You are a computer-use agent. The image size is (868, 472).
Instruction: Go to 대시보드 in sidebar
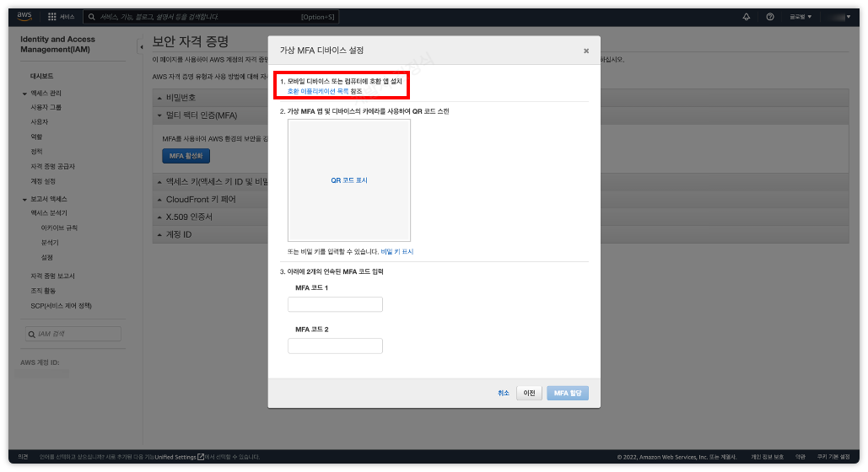point(42,77)
